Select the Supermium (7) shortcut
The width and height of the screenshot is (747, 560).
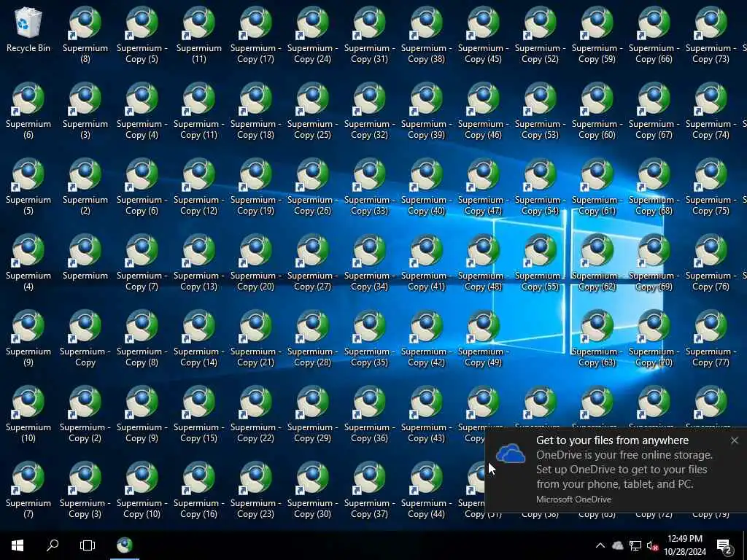click(28, 489)
